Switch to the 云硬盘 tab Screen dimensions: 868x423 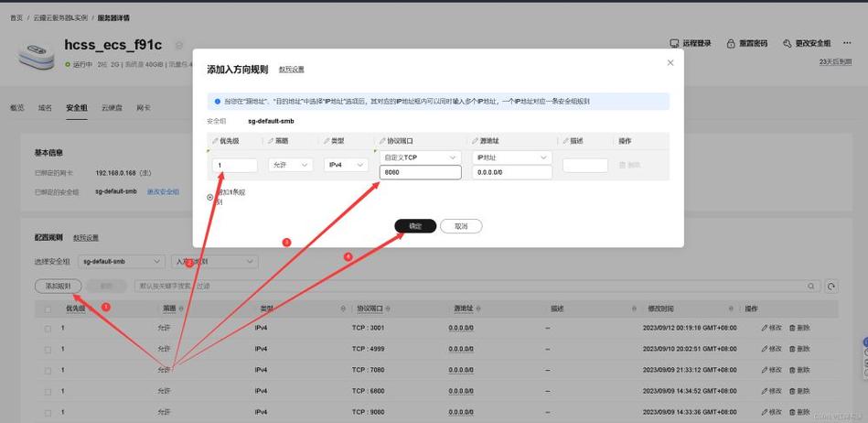112,108
